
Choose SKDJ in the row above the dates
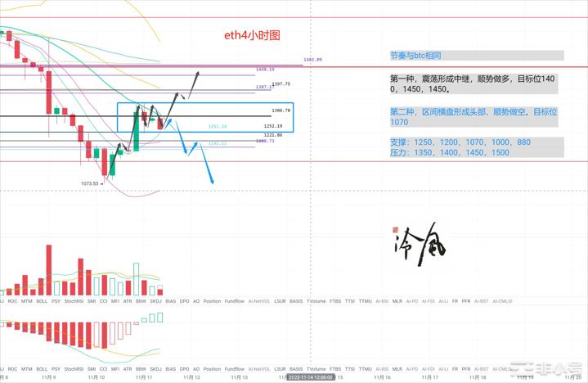(155, 369)
